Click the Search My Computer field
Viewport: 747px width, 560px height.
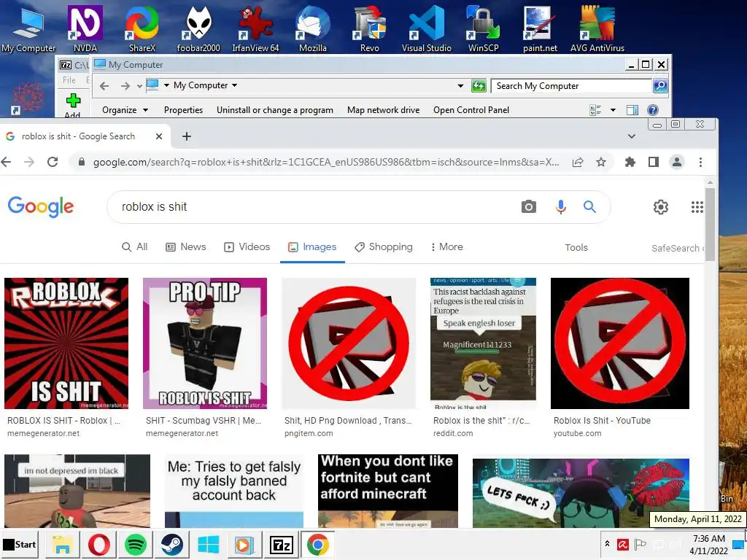(571, 86)
